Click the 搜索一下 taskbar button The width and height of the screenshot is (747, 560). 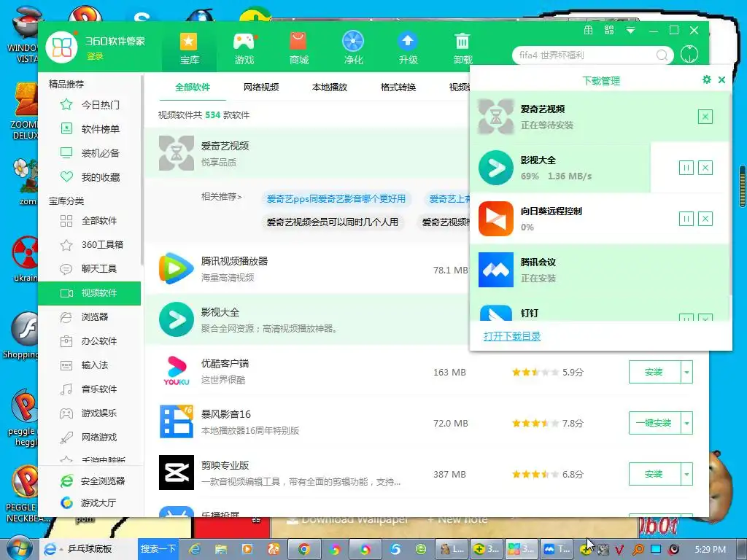[x=158, y=548]
